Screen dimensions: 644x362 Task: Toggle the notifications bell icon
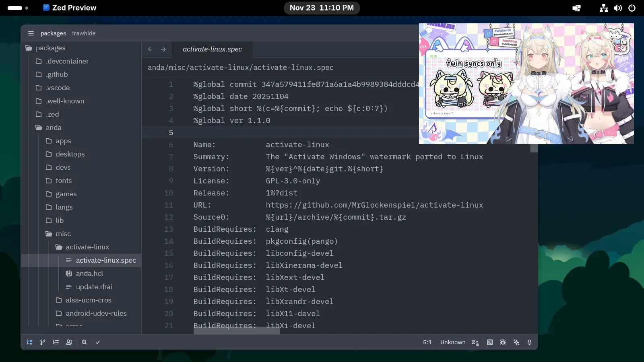(x=529, y=342)
